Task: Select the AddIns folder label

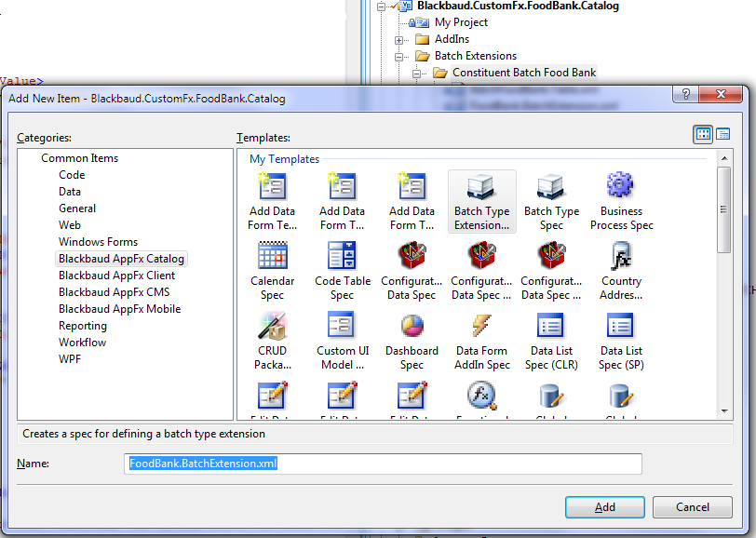Action: click(452, 39)
